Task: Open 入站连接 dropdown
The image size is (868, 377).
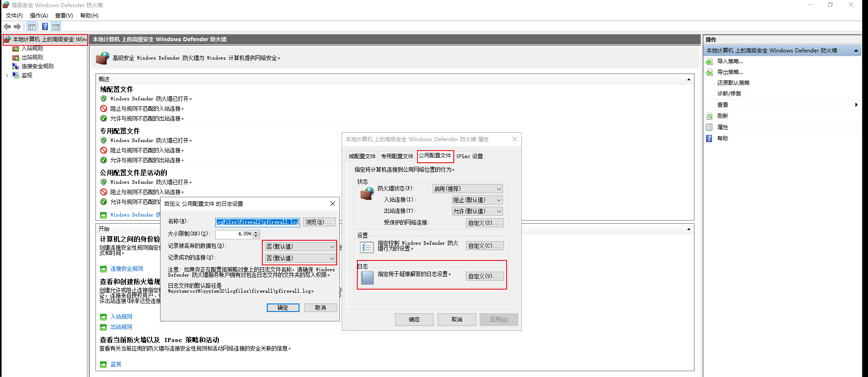Action: (x=477, y=200)
